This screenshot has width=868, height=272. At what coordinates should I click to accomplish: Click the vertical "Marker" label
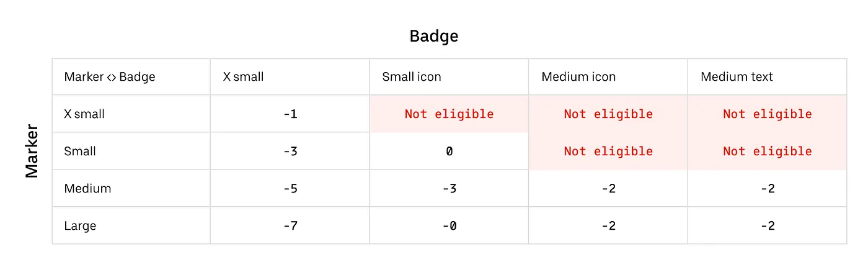coord(32,152)
